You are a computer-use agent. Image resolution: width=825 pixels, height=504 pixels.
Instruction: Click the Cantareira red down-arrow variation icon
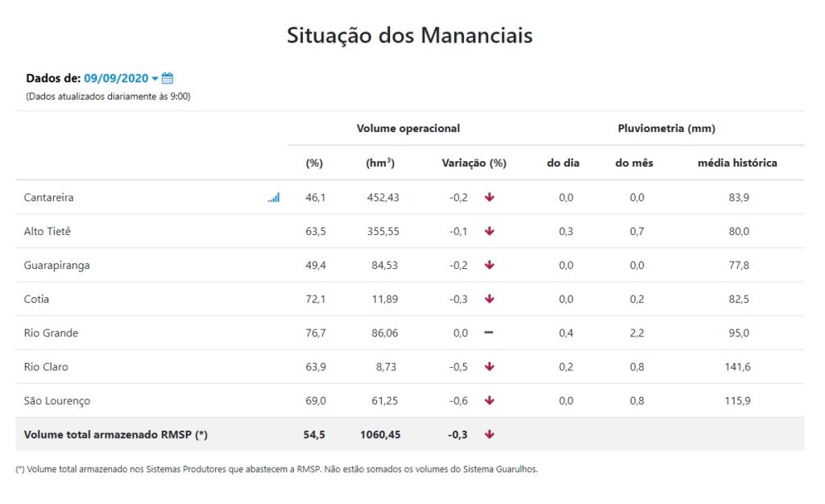[489, 197]
